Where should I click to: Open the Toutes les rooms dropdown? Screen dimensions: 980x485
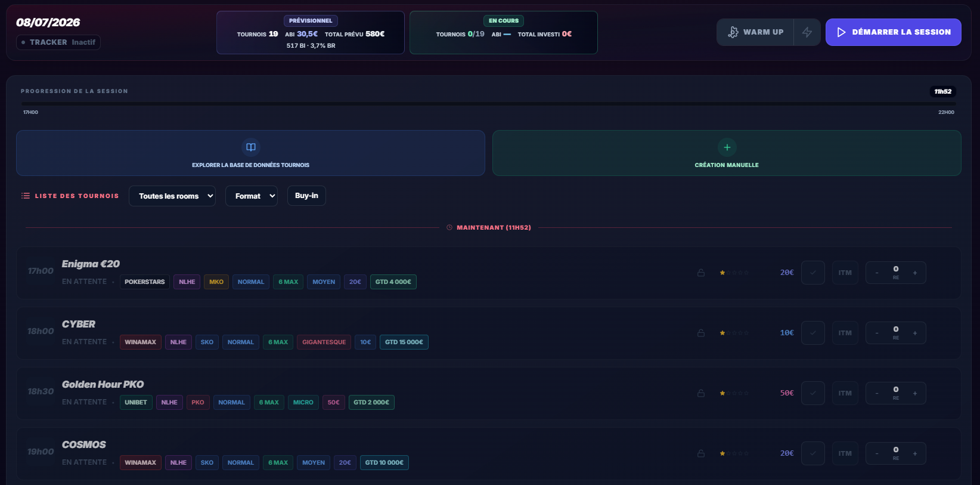172,196
